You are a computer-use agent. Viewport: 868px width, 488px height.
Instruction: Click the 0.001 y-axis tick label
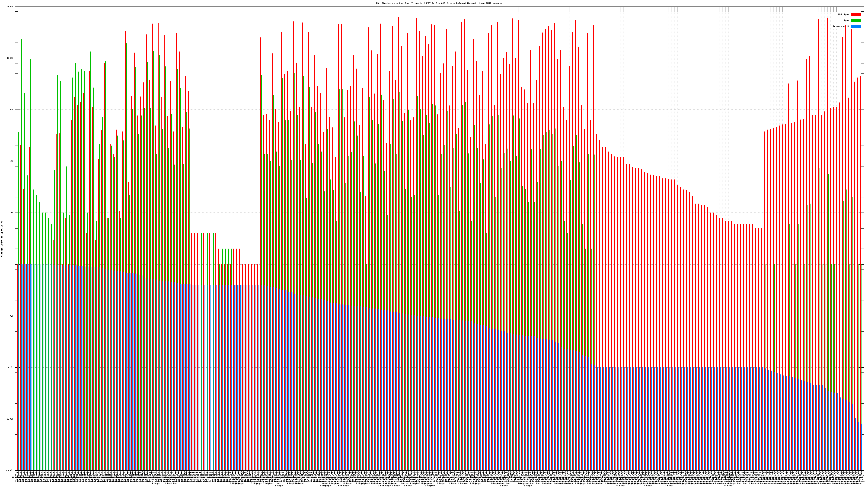tap(10, 419)
